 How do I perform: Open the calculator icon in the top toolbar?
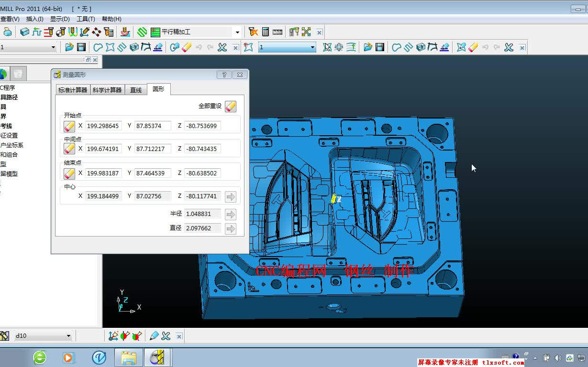266,32
